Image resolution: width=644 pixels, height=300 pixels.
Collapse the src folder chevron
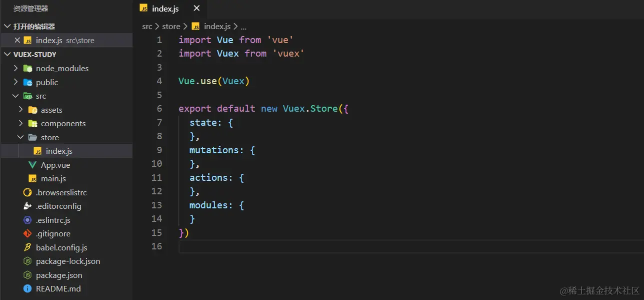pos(15,96)
